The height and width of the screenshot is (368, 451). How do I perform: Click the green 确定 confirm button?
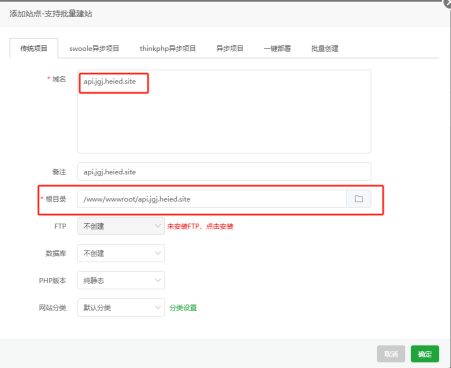pyautogui.click(x=425, y=354)
